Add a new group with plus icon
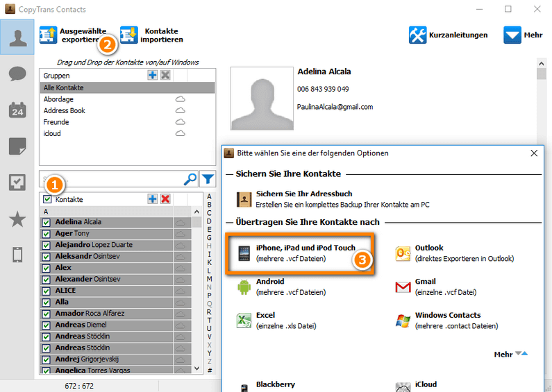Viewport: 552px width, 392px height. click(x=153, y=75)
